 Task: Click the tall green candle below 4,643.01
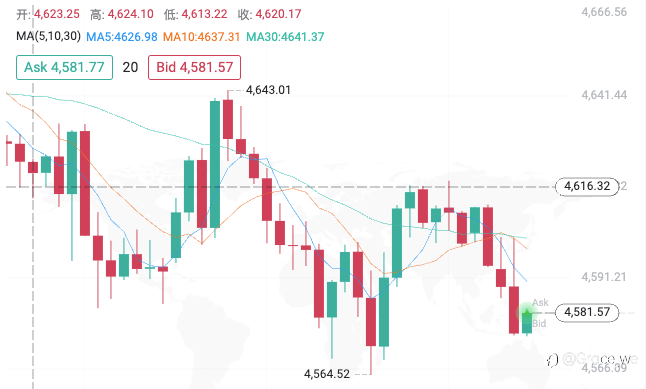(x=215, y=164)
